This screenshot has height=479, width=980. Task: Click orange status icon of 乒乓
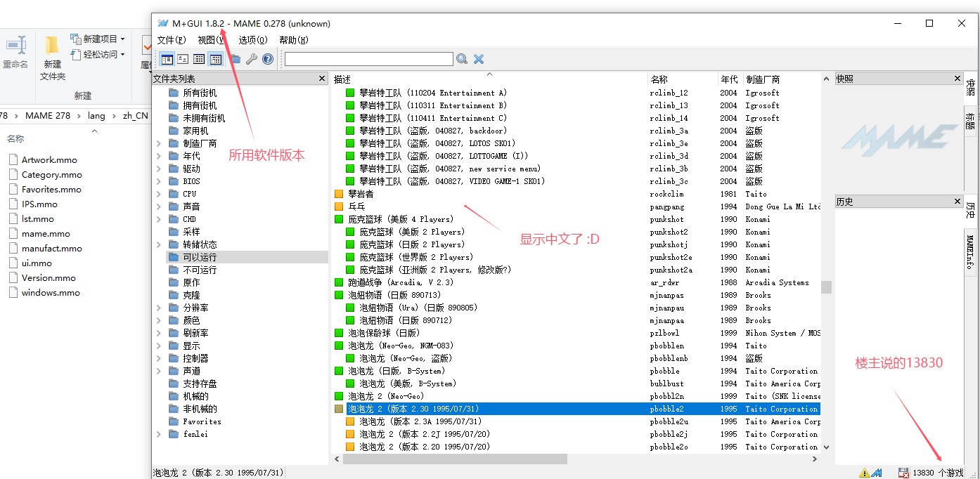(339, 206)
